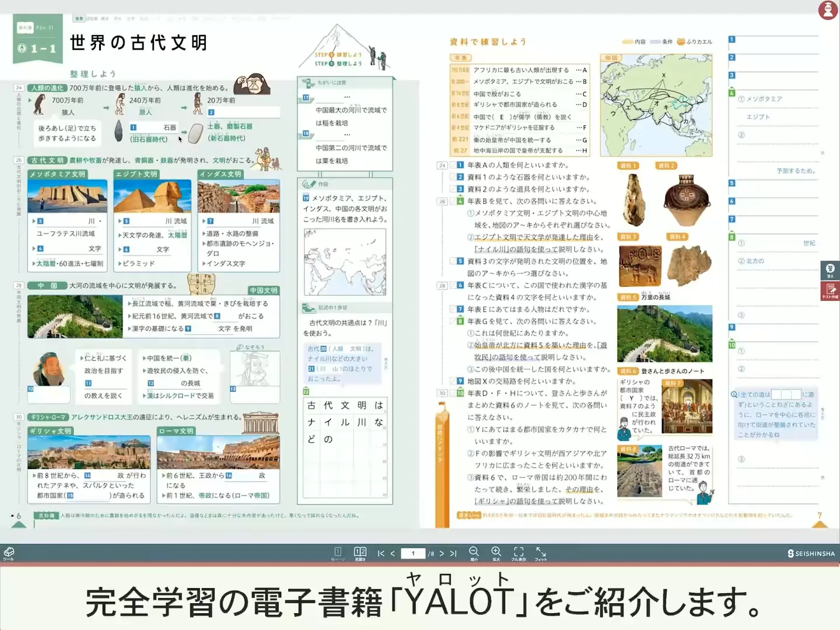
Task: Jump to the last page
Action: pyautogui.click(x=453, y=554)
